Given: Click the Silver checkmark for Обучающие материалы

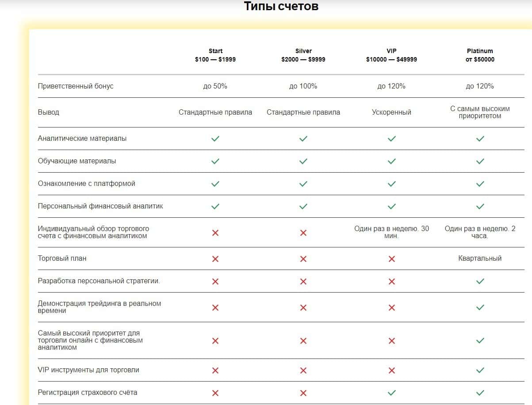Looking at the screenshot, I should tap(303, 161).
